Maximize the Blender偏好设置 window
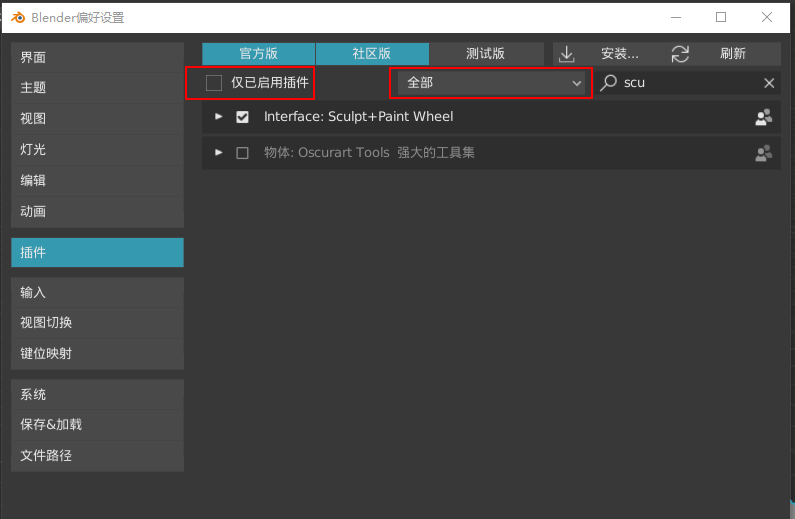The height and width of the screenshot is (519, 795). click(x=721, y=17)
